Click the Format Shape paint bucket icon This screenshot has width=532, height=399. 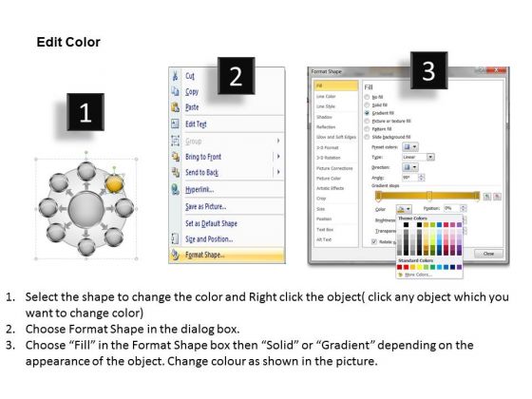point(175,255)
